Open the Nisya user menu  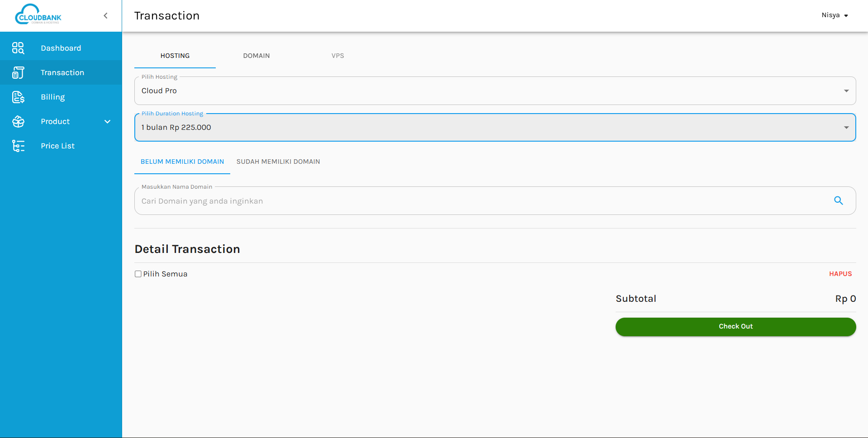[835, 15]
